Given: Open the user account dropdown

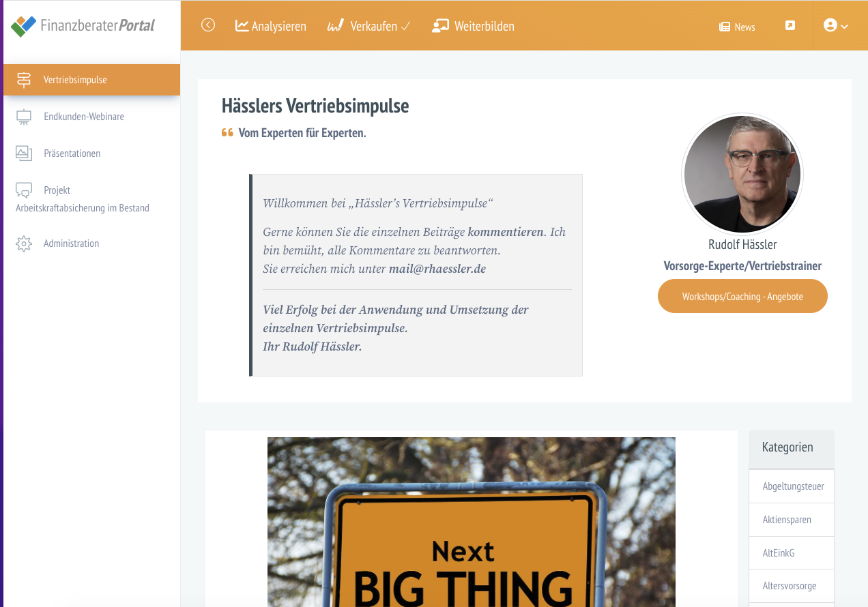Looking at the screenshot, I should click(836, 26).
